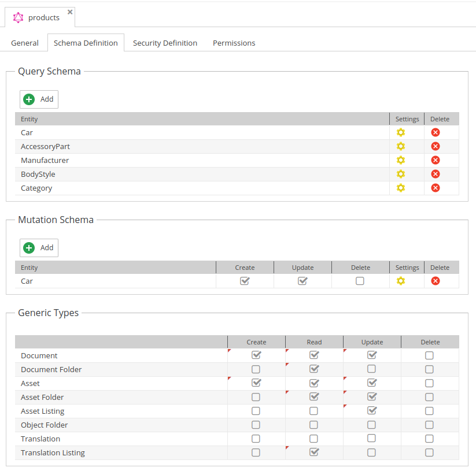
Task: Remove the Category query entity
Action: (x=436, y=188)
